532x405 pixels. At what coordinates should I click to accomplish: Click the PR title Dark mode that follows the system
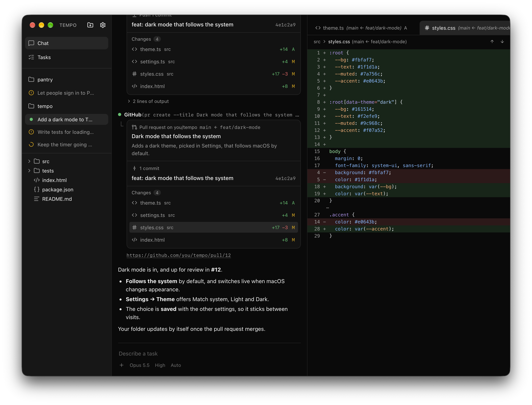[176, 136]
